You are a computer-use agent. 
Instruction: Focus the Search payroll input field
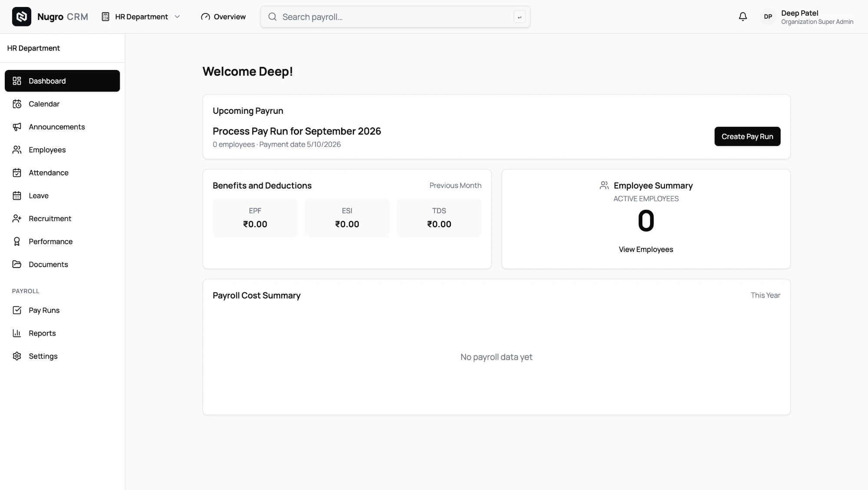click(395, 17)
